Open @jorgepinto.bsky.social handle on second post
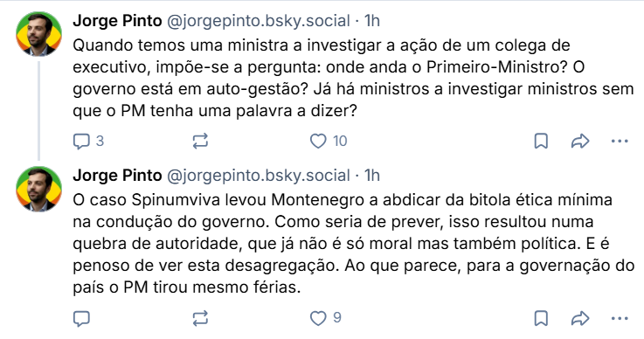 (259, 176)
